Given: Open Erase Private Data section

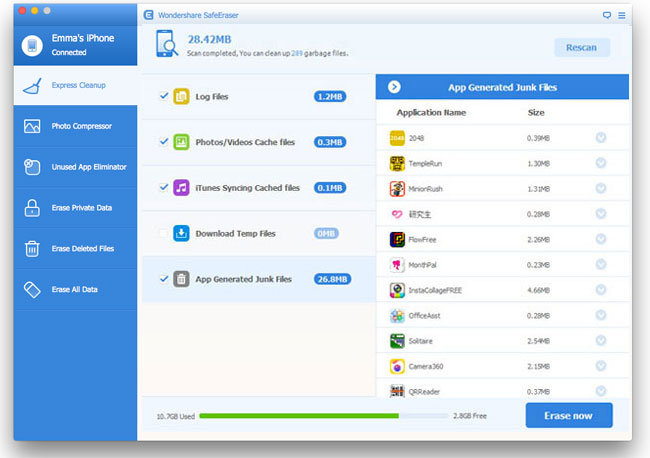Looking at the screenshot, I should click(75, 208).
